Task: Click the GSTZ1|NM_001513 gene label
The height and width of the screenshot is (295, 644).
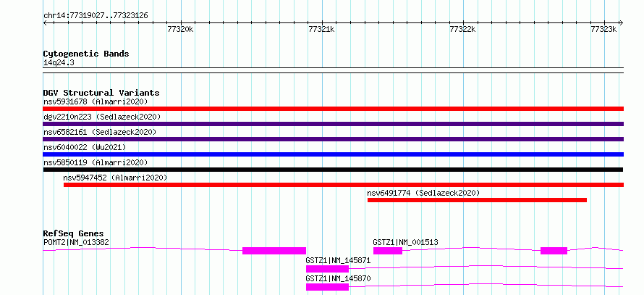Action: click(x=405, y=242)
